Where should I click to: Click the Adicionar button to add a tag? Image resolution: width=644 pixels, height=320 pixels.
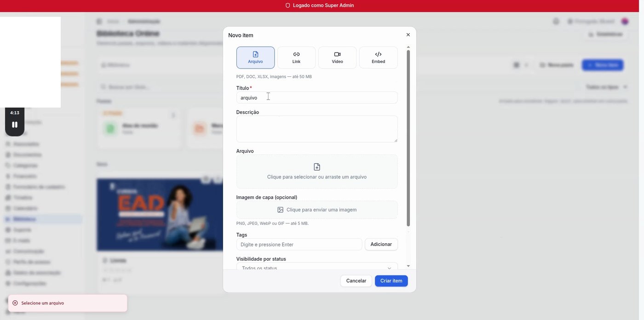(x=381, y=245)
